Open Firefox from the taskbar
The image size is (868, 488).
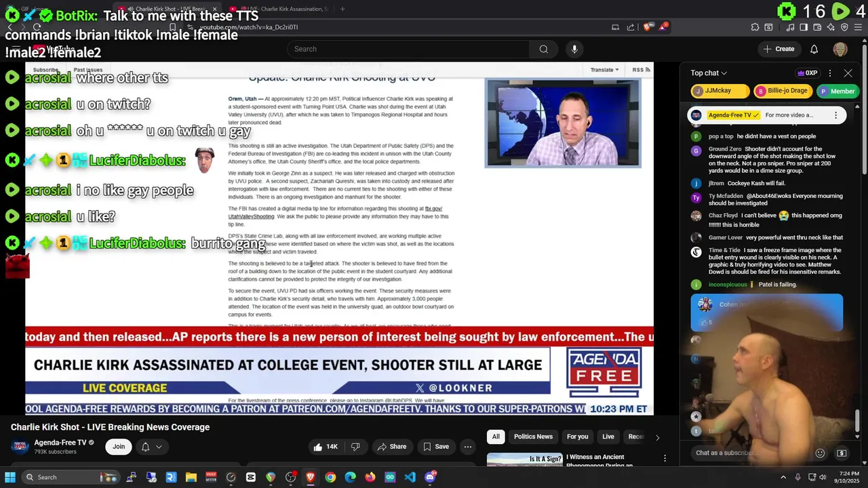click(x=370, y=477)
